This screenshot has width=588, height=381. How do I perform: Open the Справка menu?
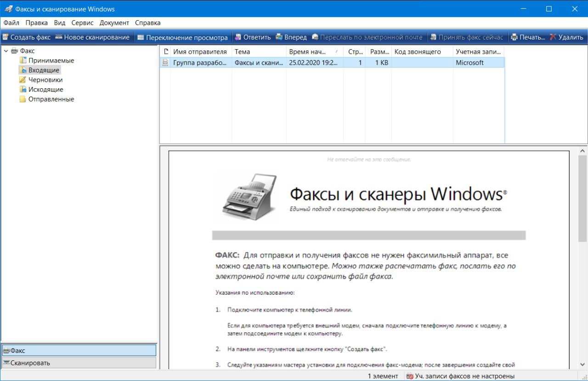point(148,23)
